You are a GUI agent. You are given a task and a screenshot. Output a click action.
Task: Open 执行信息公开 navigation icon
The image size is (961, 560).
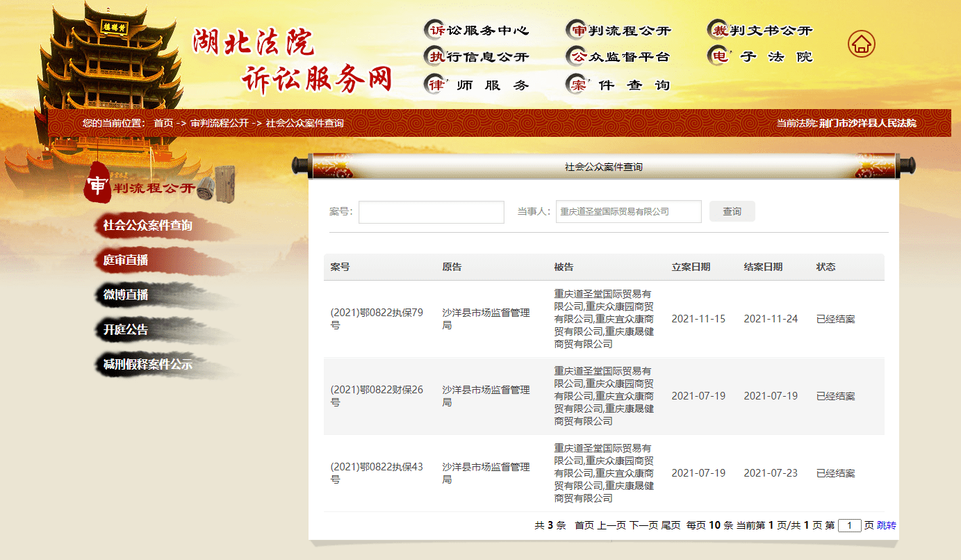point(436,57)
